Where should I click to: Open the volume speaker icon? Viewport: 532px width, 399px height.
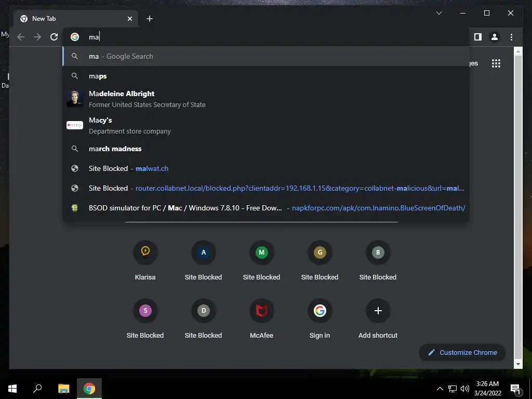(465, 389)
